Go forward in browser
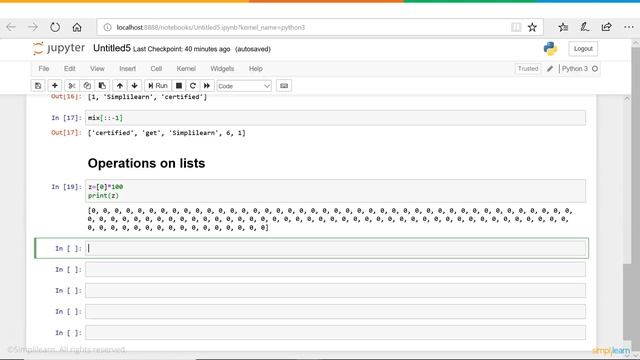Screen dimensions: 640x360 pyautogui.click(x=33, y=27)
